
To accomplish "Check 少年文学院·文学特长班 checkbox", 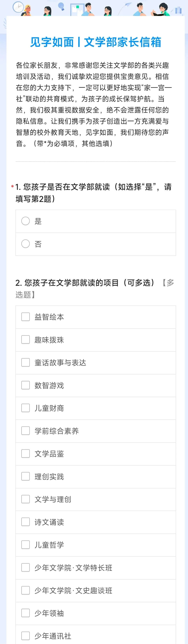I will tap(25, 567).
